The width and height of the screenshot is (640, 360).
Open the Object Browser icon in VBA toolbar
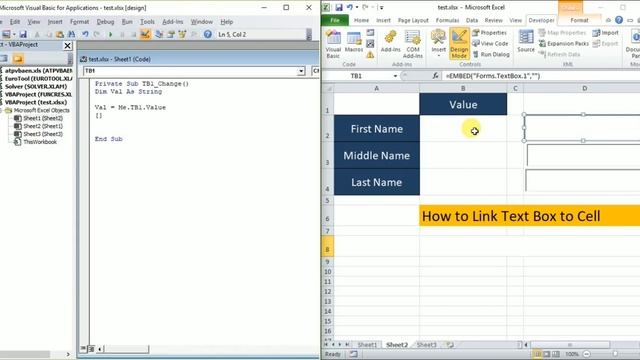[x=182, y=35]
